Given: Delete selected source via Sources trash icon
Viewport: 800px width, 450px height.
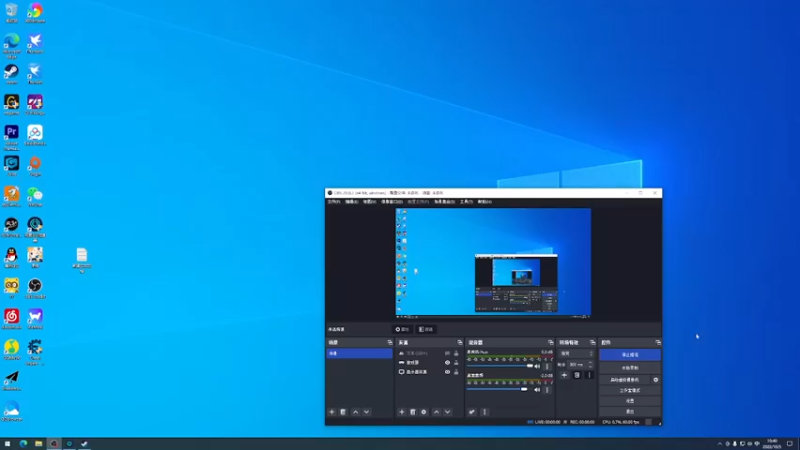Looking at the screenshot, I should pyautogui.click(x=413, y=412).
